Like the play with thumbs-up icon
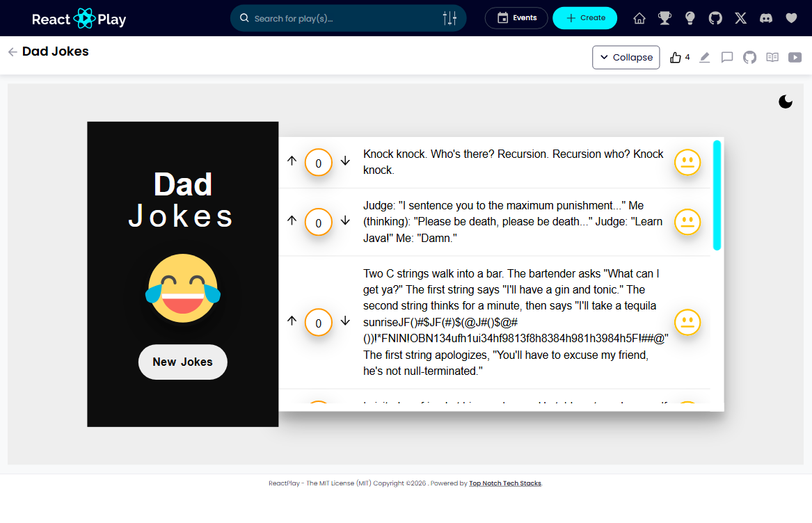 [676, 57]
